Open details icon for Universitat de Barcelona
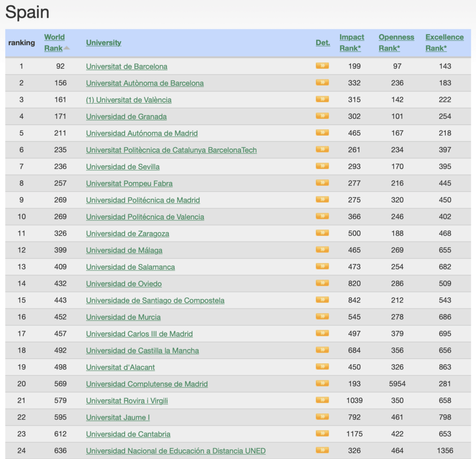This screenshot has width=476, height=459. (x=322, y=66)
